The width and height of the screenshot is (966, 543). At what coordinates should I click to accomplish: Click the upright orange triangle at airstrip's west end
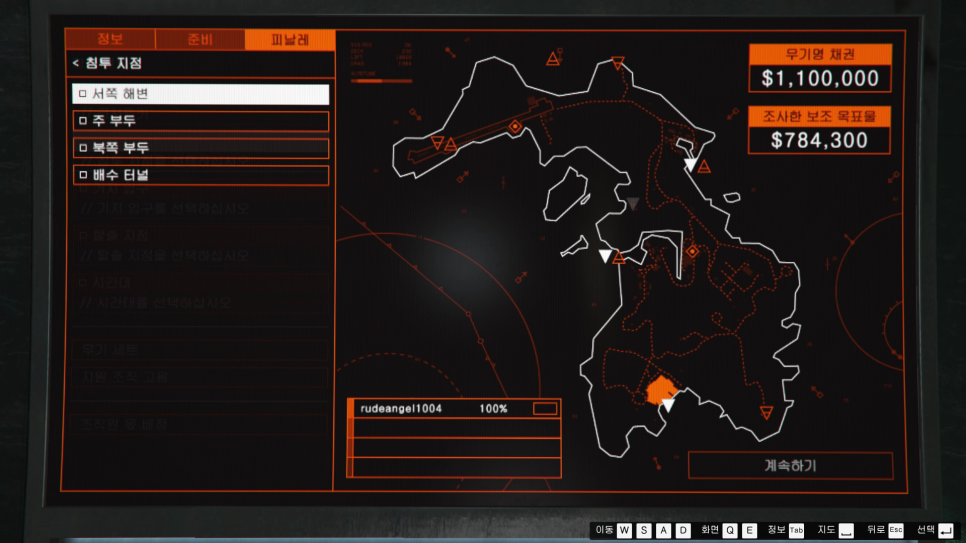tap(451, 145)
